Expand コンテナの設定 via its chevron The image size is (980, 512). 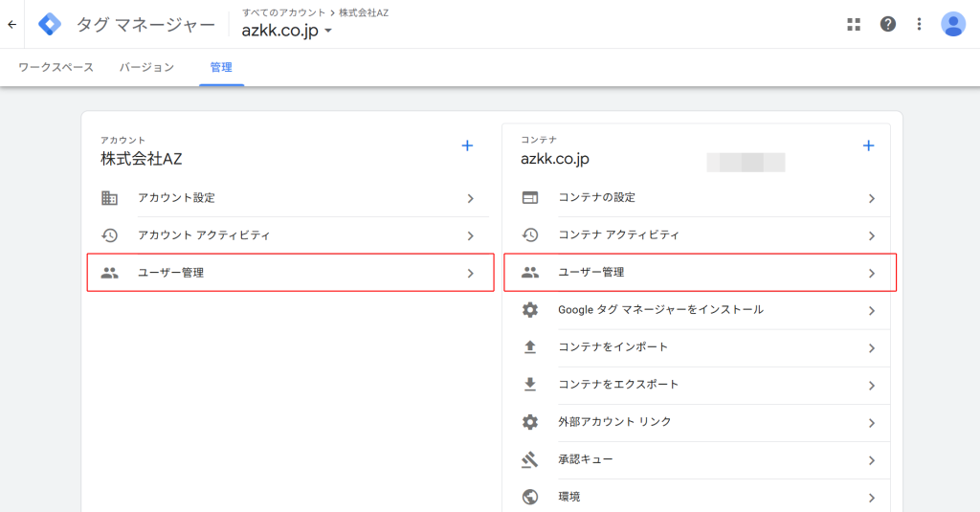click(x=871, y=198)
